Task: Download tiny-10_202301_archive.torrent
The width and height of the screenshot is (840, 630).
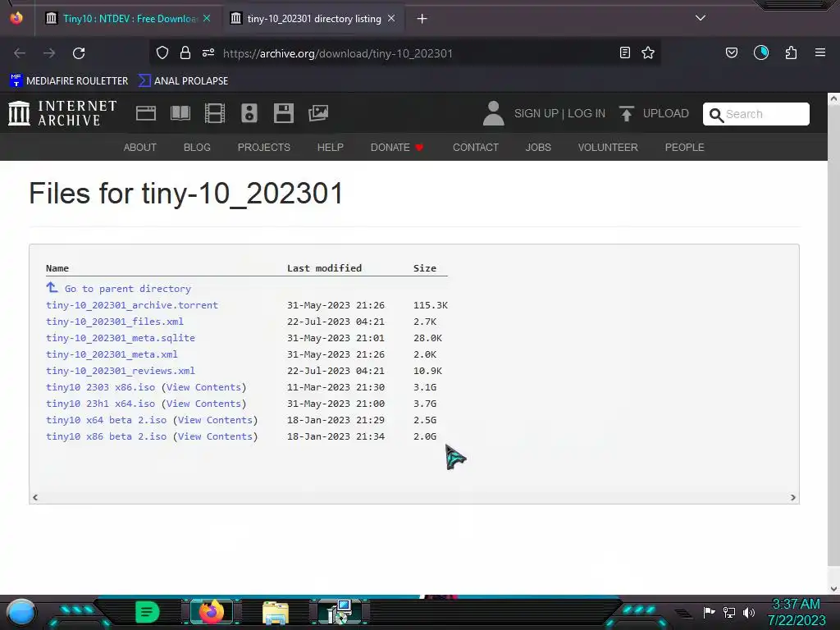Action: tap(132, 305)
